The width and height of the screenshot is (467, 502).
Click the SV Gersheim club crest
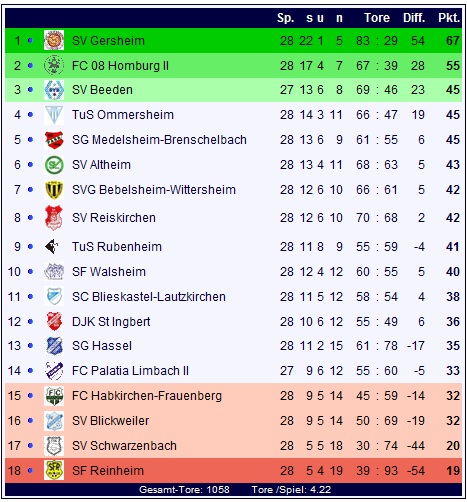point(54,40)
